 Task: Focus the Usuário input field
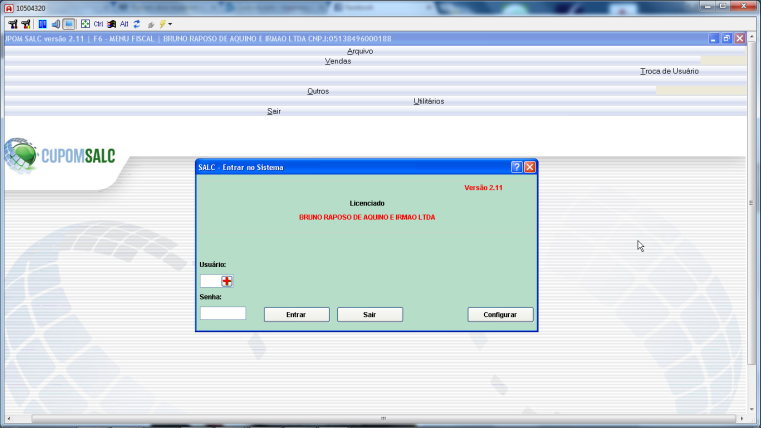[x=211, y=281]
